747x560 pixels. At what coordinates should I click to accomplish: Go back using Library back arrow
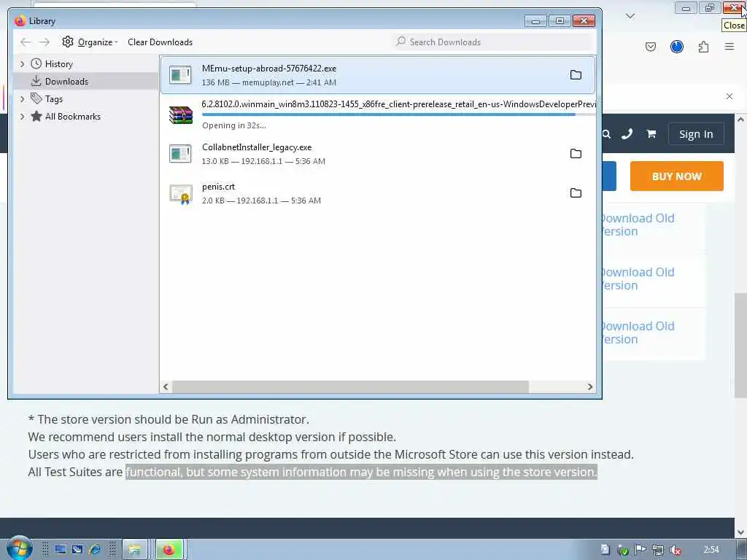click(x=26, y=42)
